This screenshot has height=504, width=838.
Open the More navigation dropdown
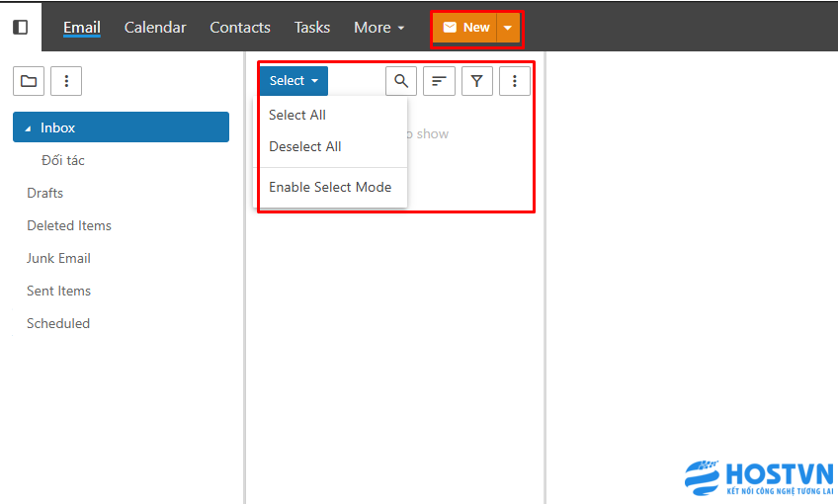click(379, 28)
